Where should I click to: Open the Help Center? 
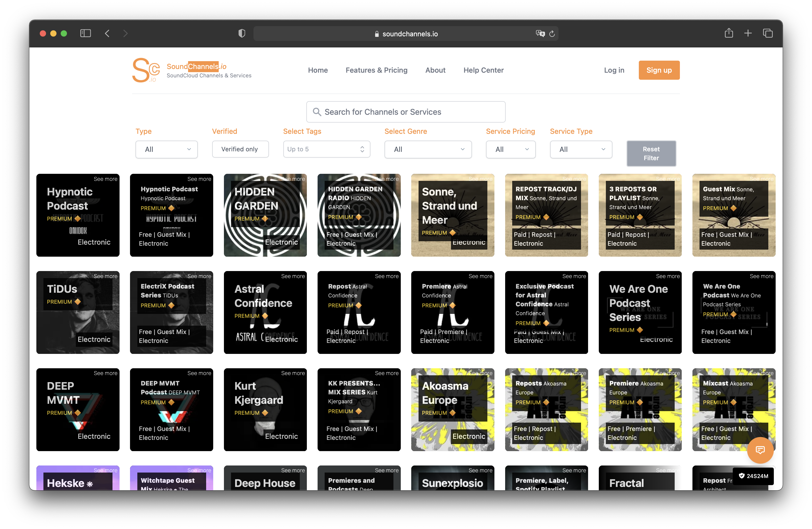click(x=483, y=70)
